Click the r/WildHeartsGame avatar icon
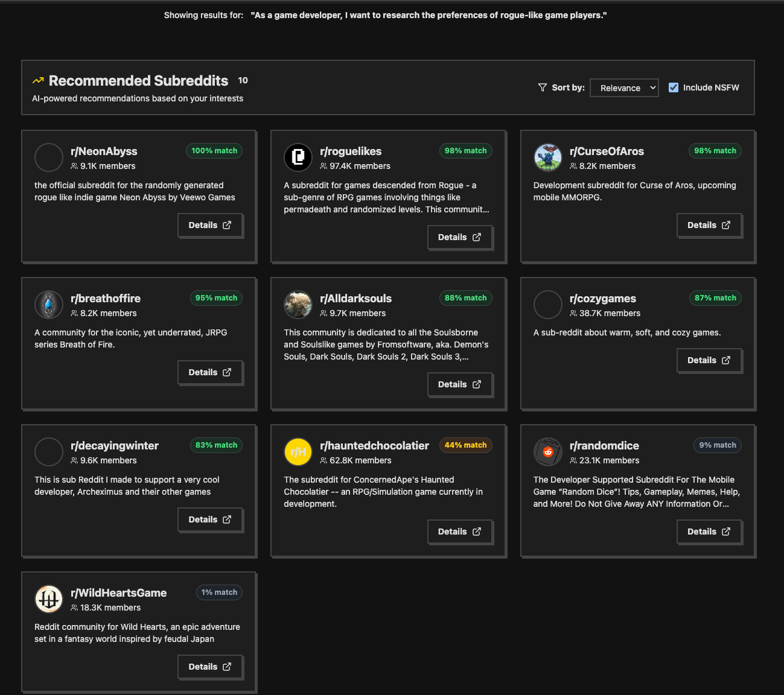This screenshot has height=695, width=784. click(49, 599)
